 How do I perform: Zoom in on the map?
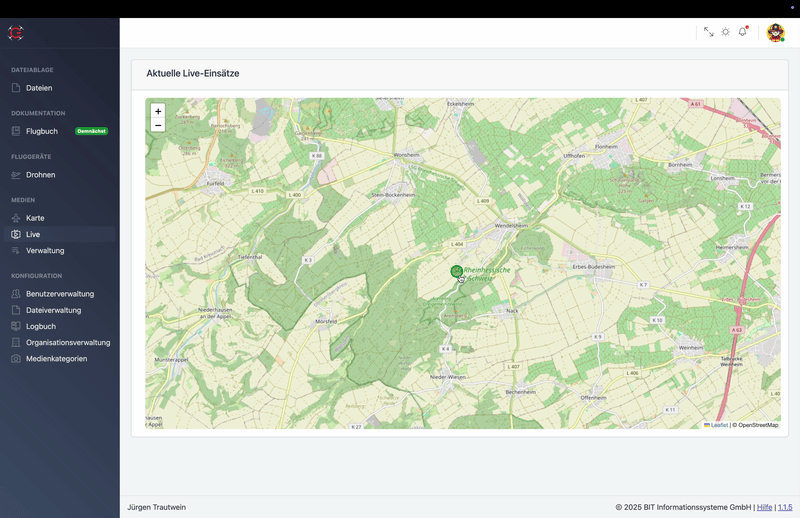point(158,111)
